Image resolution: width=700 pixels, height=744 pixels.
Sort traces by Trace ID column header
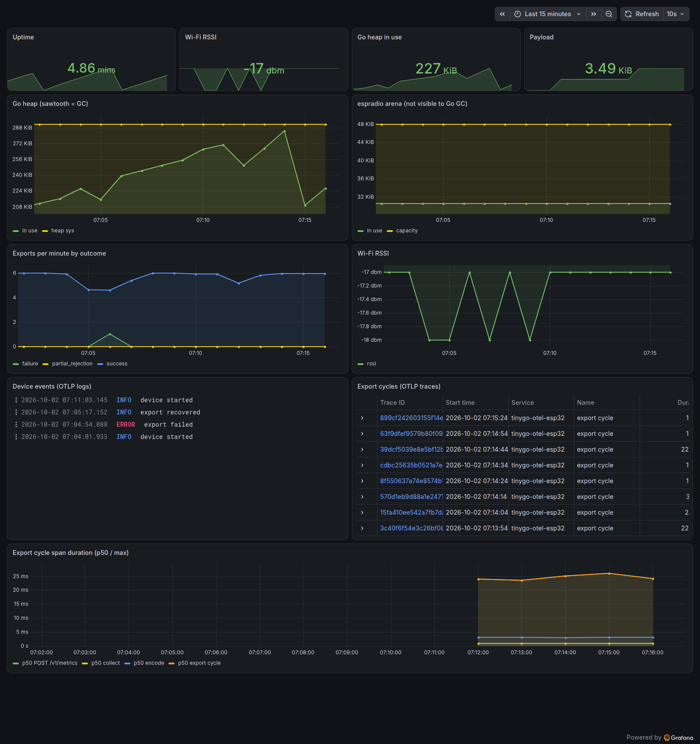coord(392,403)
